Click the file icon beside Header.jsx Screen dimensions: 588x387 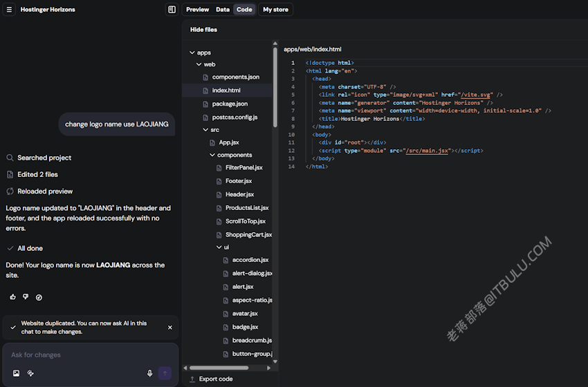(x=219, y=195)
